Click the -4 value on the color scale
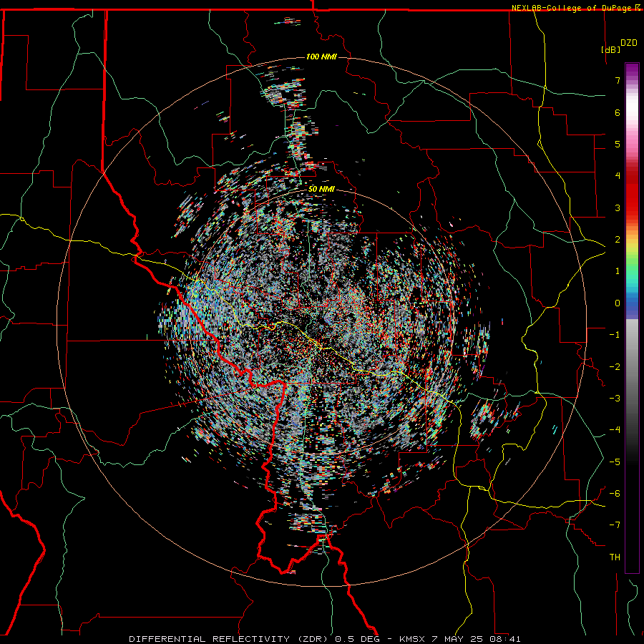The width and height of the screenshot is (644, 644). 615,429
